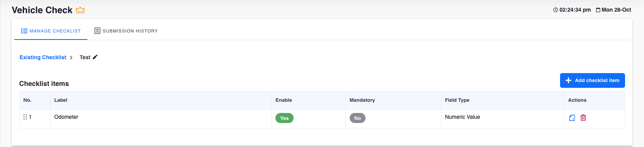
Task: Click the drag handle on row 1
Action: (x=25, y=117)
